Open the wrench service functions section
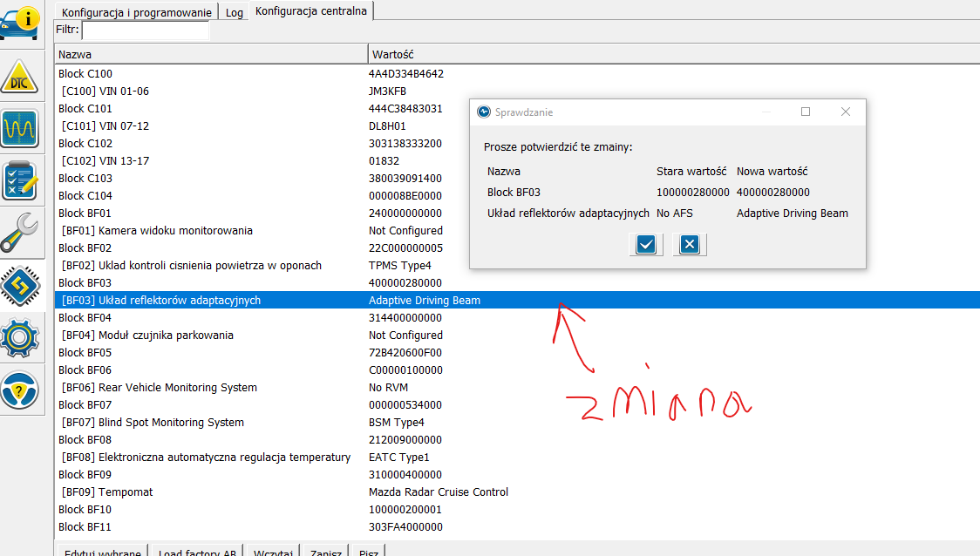The height and width of the screenshot is (556, 980). tap(20, 232)
